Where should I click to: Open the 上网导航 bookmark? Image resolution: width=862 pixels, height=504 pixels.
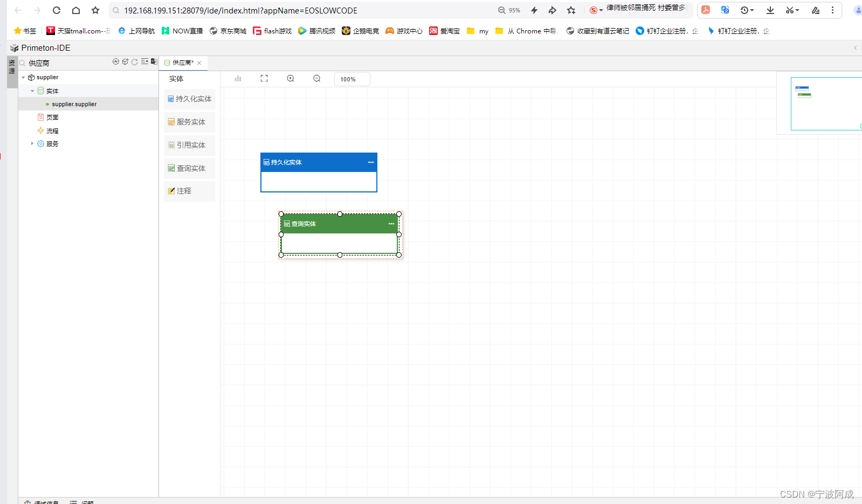click(136, 31)
